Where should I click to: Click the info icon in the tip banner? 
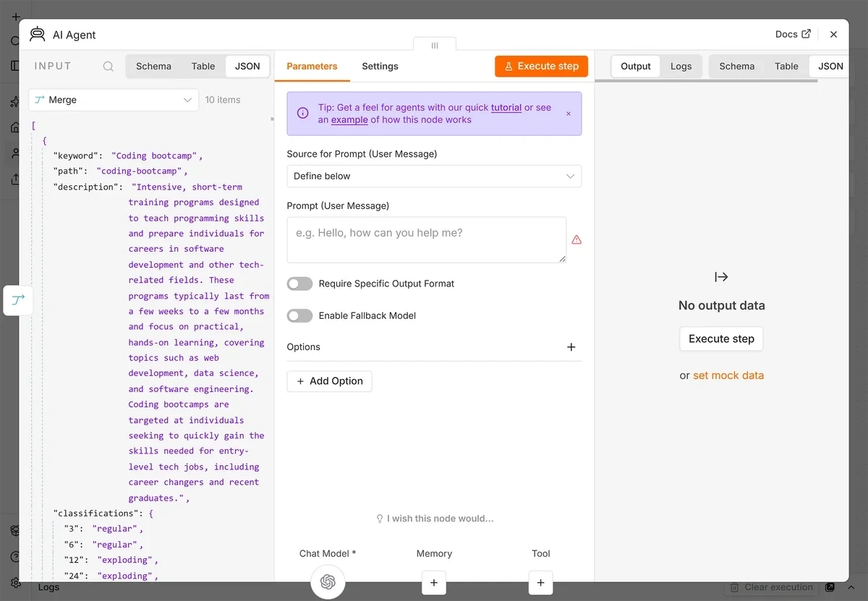[x=303, y=114]
